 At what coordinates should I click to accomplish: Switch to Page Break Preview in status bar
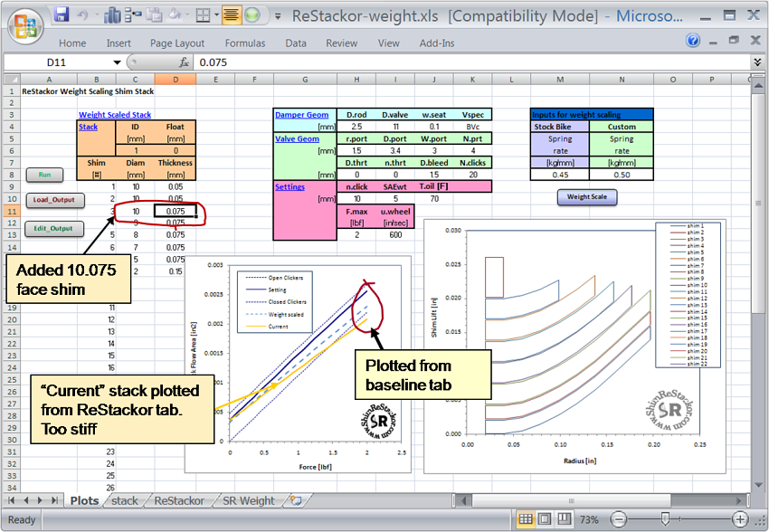click(564, 518)
